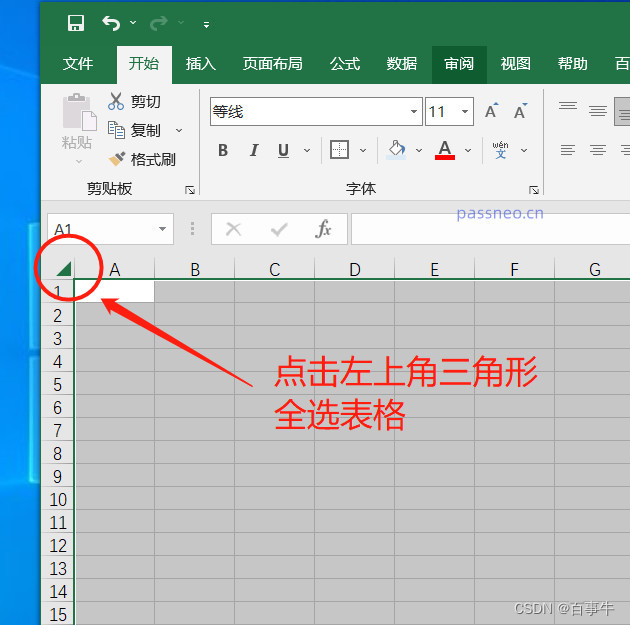Select row 14 header
The height and width of the screenshot is (625, 630).
tap(57, 591)
